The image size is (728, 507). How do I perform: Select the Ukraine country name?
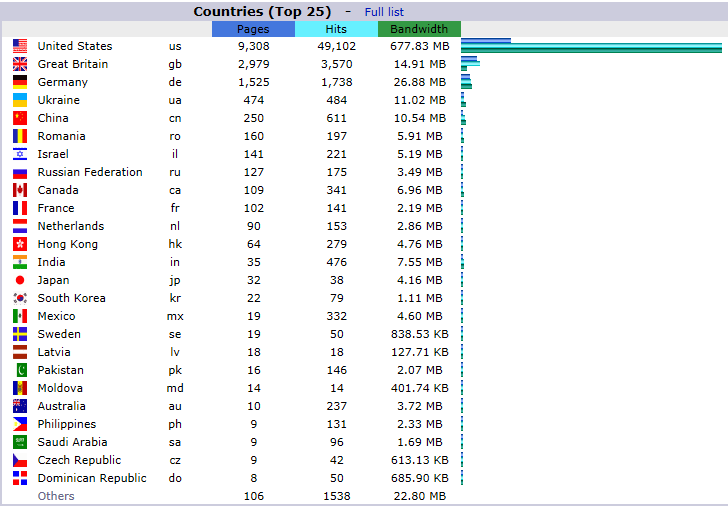click(x=58, y=100)
